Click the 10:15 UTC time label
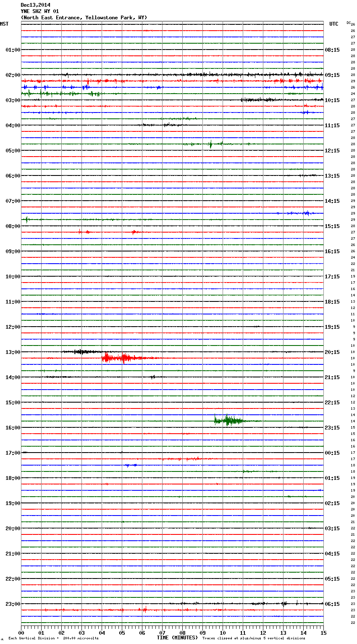This screenshot has height=644, width=357. tap(332, 100)
